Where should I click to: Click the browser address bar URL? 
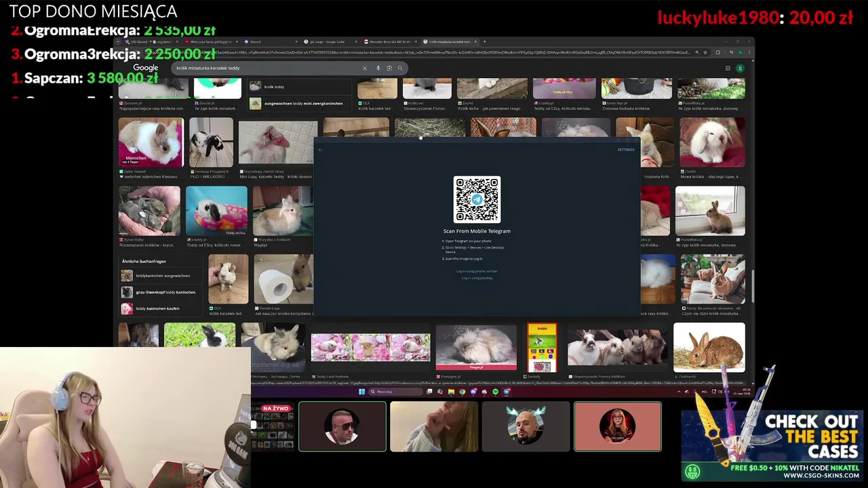420,52
